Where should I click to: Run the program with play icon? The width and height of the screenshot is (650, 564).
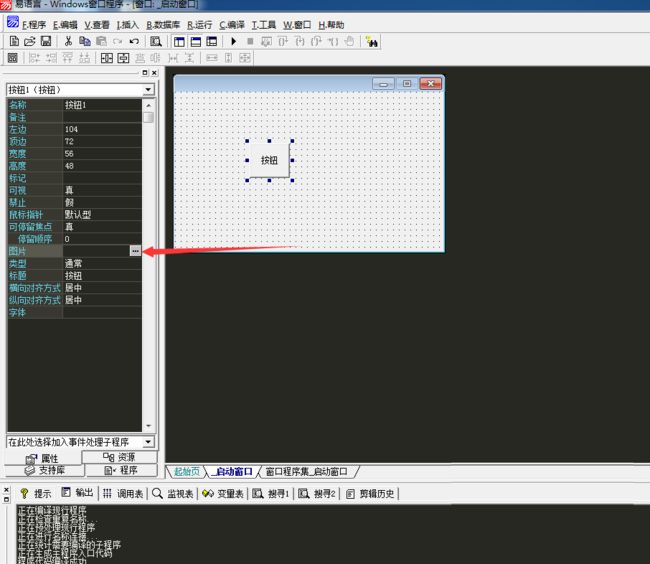(x=234, y=41)
